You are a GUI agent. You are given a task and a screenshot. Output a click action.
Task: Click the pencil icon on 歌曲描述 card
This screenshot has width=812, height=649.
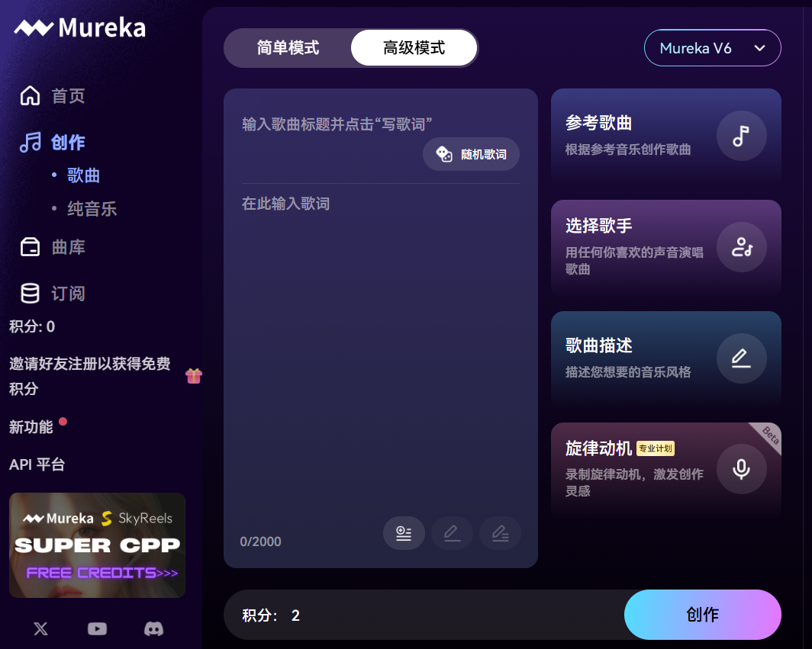[741, 358]
